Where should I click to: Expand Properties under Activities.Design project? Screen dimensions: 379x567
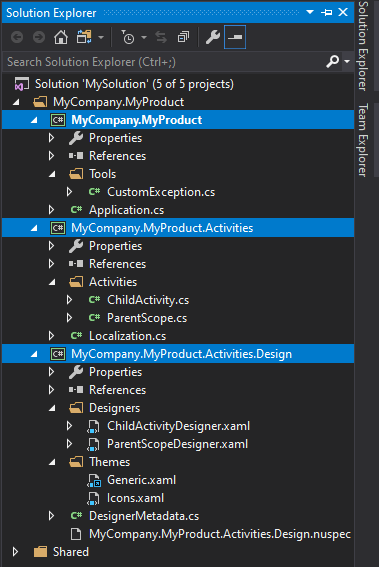[51, 372]
